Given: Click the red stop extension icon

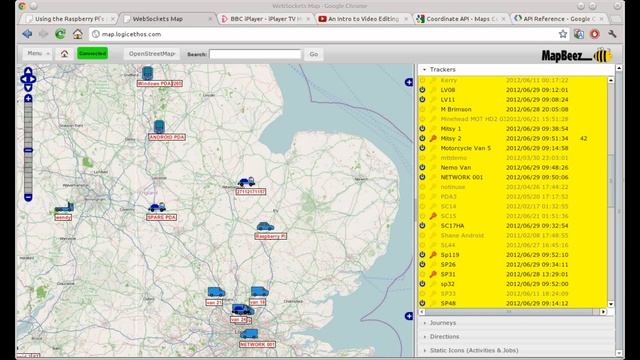Looking at the screenshot, I should (595, 34).
